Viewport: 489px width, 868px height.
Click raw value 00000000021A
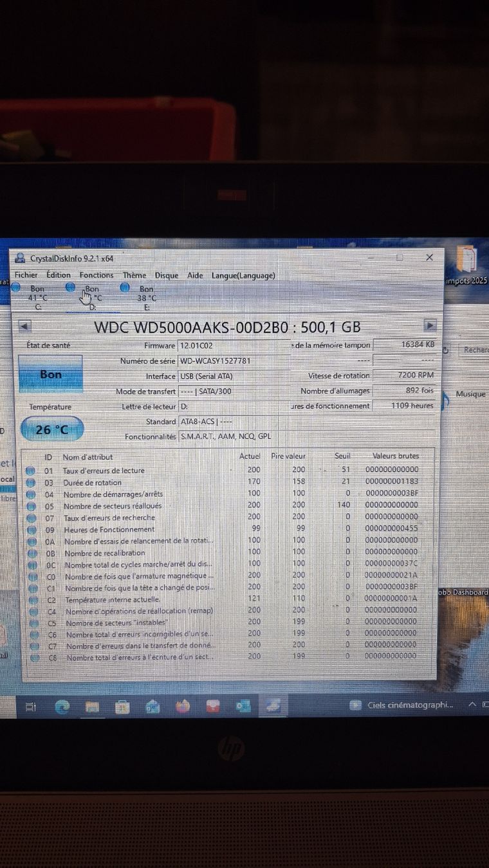coord(391,575)
